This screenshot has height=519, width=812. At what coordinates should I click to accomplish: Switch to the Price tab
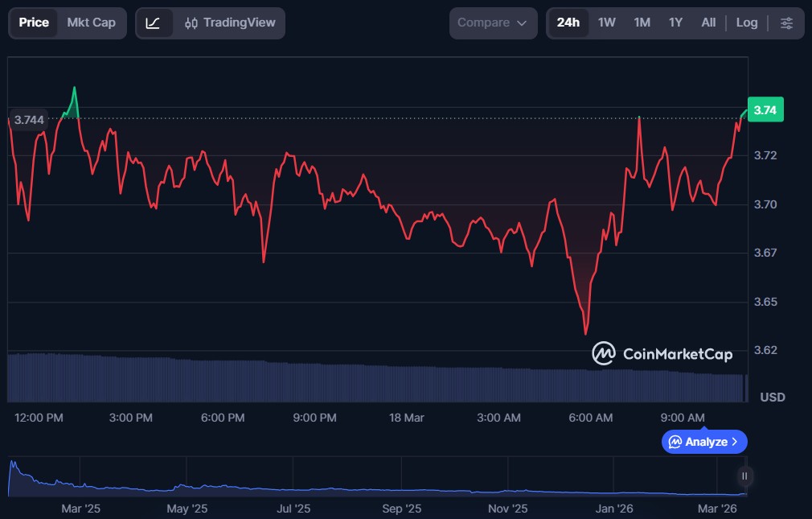pyautogui.click(x=34, y=23)
